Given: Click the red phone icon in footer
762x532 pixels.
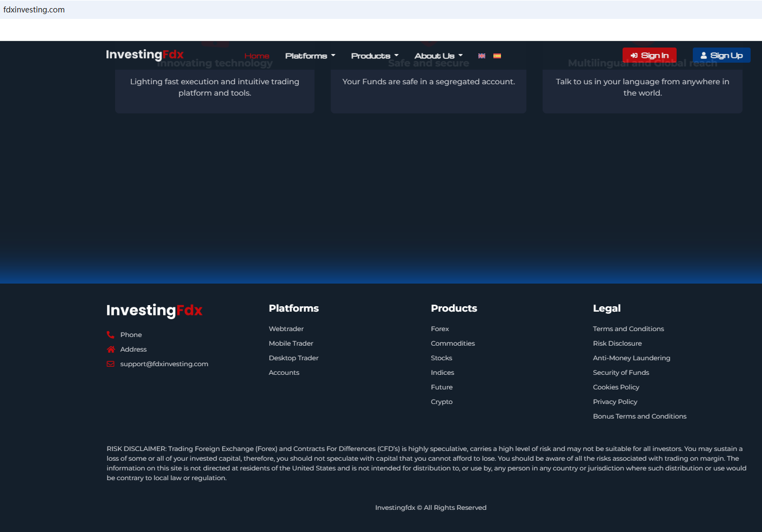Looking at the screenshot, I should (111, 335).
